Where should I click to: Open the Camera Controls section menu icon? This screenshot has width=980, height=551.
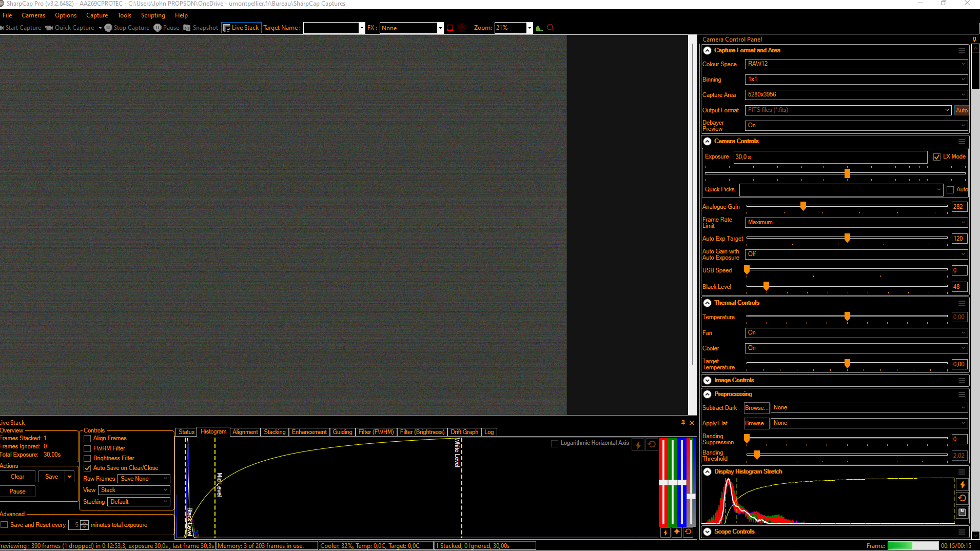(962, 142)
